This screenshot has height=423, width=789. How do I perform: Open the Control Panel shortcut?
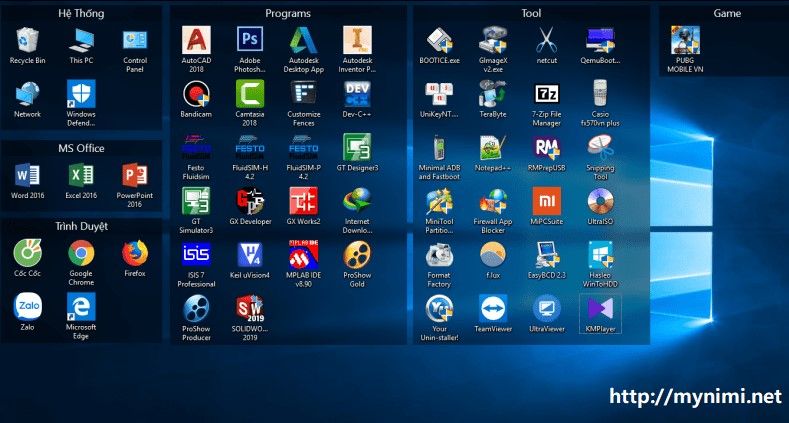pos(135,41)
